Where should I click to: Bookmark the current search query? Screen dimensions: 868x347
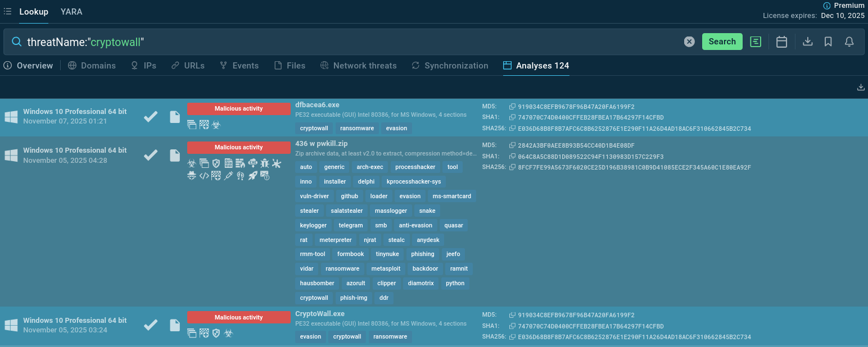828,42
